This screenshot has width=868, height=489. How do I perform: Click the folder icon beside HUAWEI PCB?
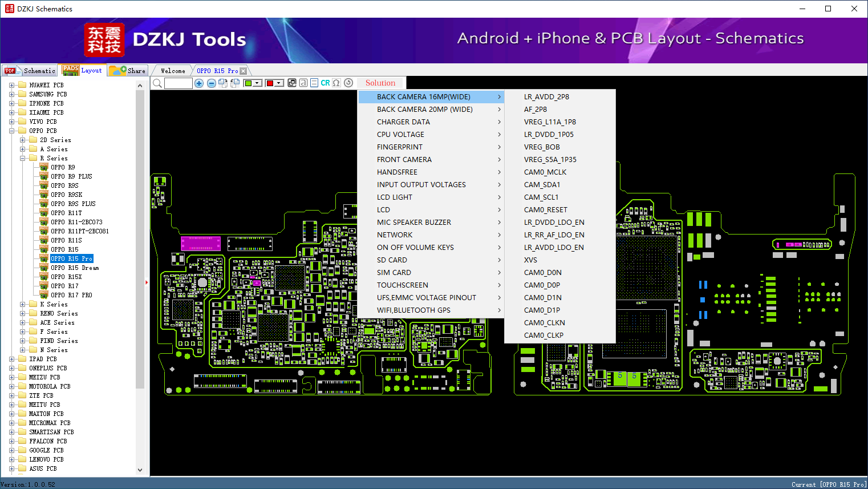[x=22, y=85]
